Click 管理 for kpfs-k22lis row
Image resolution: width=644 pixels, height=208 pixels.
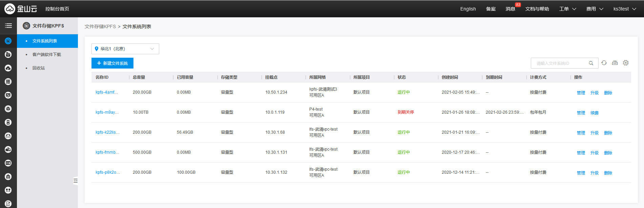coord(581,133)
